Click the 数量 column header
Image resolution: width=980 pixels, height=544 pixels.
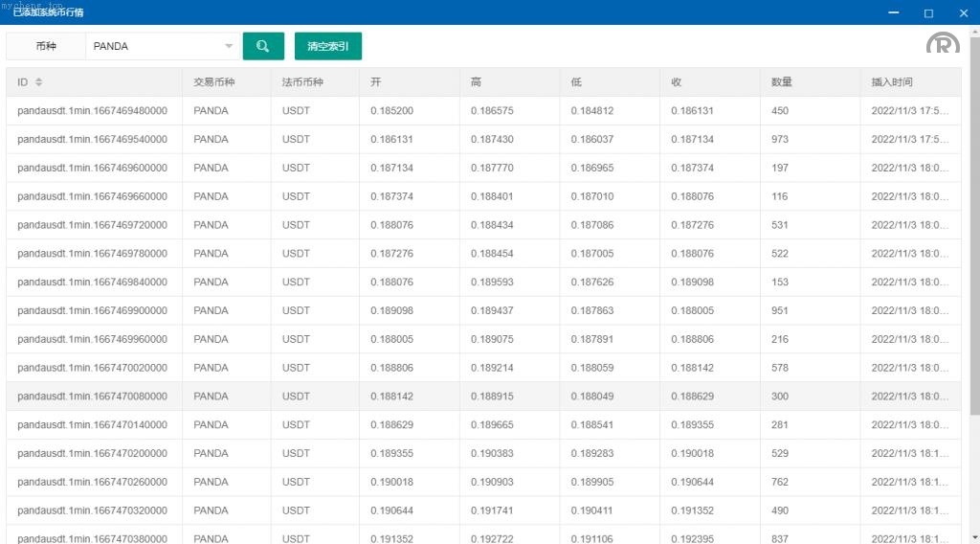[x=782, y=82]
